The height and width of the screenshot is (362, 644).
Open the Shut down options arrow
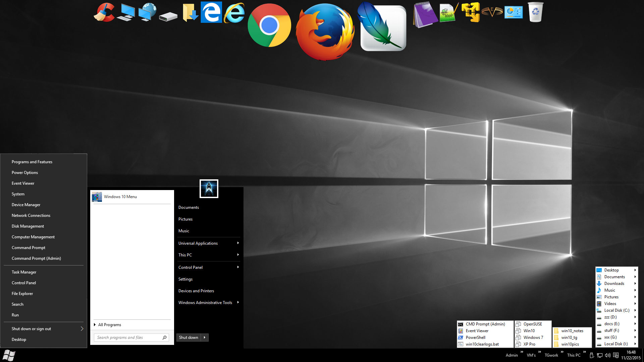click(205, 338)
